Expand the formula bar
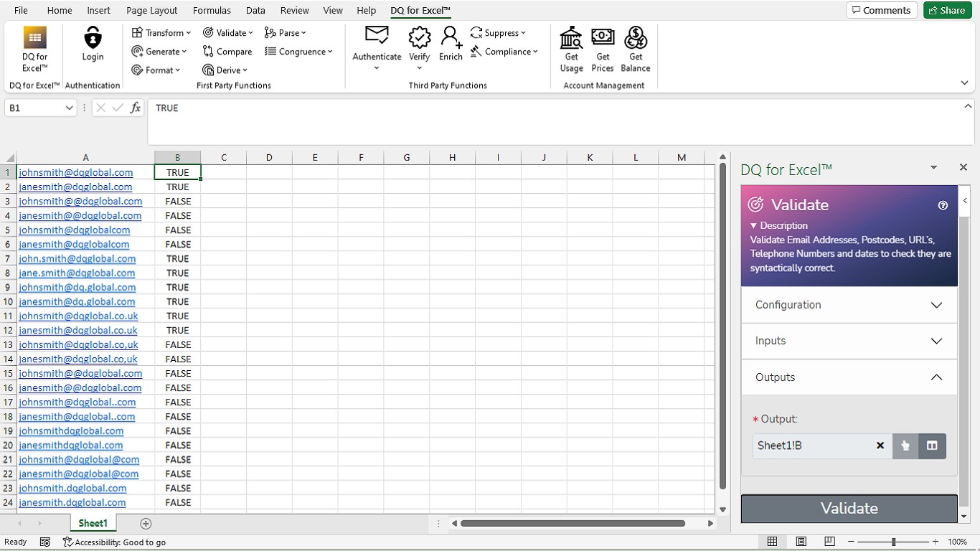 968,107
